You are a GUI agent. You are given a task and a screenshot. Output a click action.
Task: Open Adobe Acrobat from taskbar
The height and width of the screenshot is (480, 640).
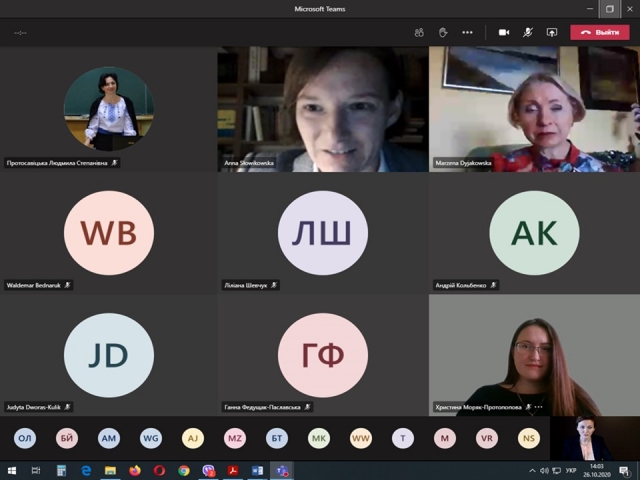tap(233, 471)
